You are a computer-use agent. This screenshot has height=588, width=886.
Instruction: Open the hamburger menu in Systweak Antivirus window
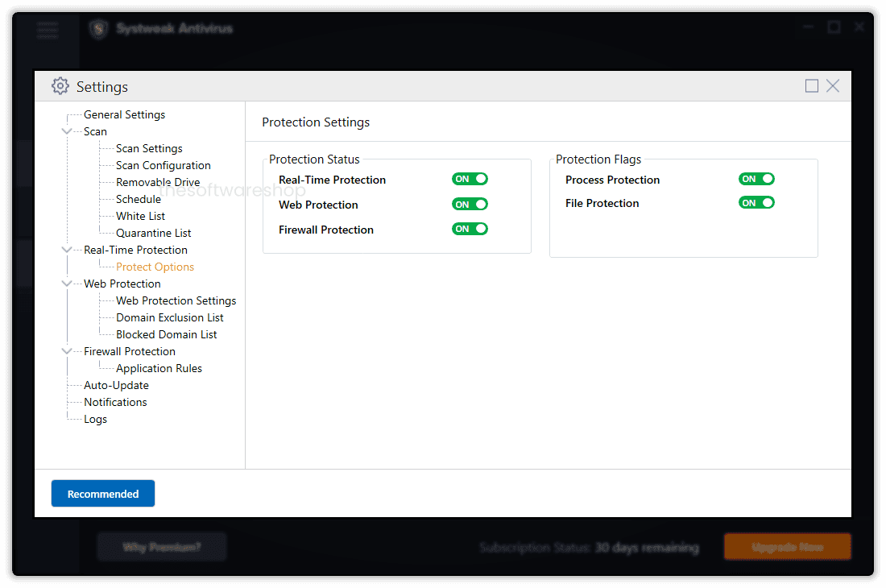[x=48, y=29]
